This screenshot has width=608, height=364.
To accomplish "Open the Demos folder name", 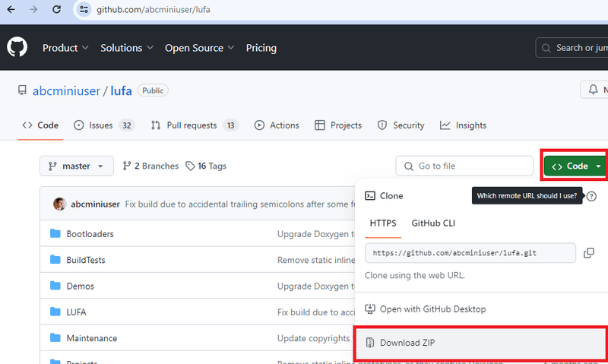I will (81, 286).
